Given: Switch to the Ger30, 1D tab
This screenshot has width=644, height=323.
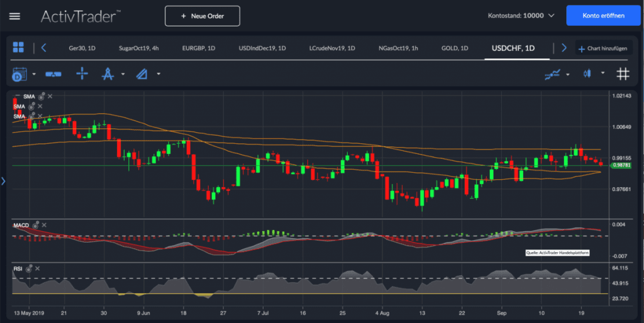Looking at the screenshot, I should click(x=82, y=48).
